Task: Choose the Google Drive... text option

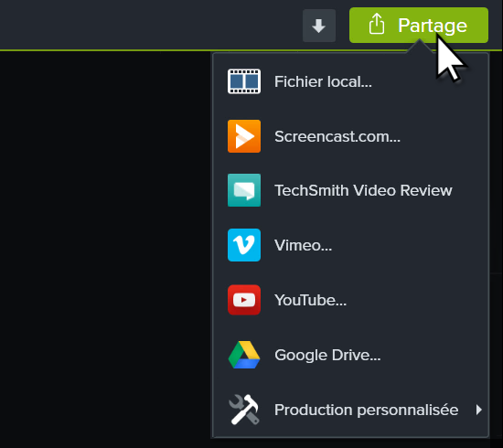Action: click(x=327, y=356)
